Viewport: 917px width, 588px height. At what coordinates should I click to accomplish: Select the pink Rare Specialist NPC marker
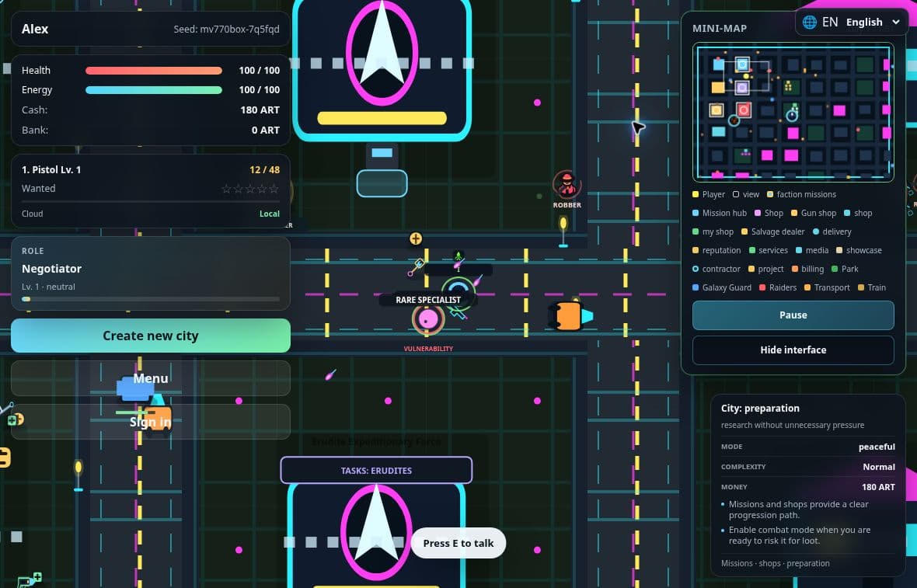tap(428, 319)
